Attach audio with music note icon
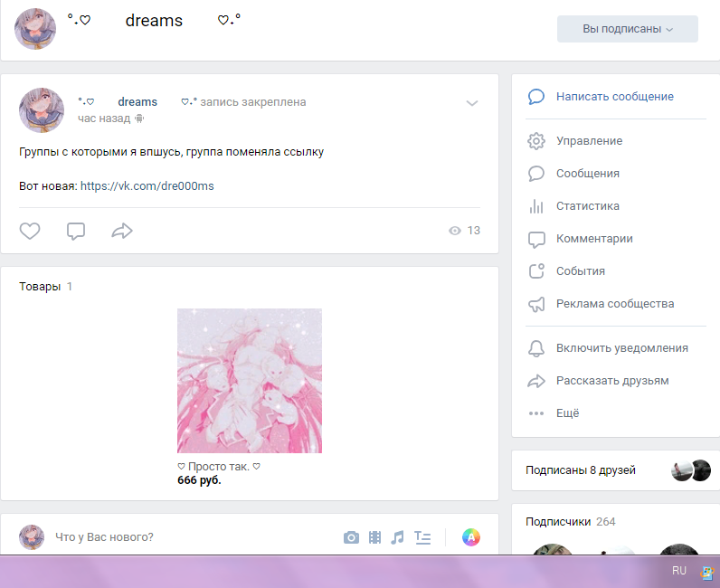Screen dimensions: 720x588 point(397,537)
